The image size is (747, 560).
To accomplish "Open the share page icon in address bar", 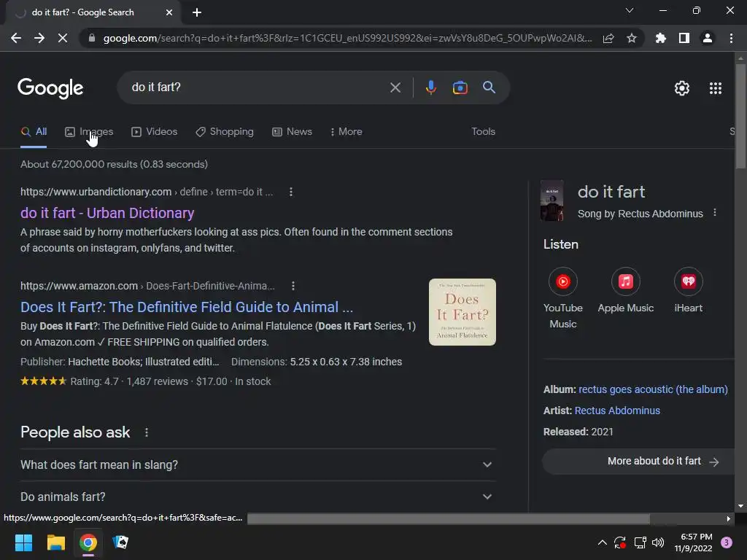I will coord(608,38).
